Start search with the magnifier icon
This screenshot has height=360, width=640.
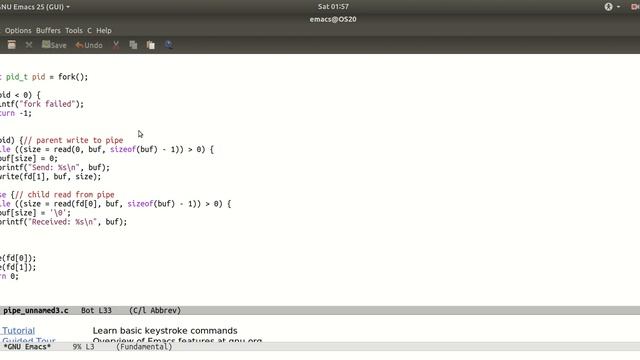(169, 45)
